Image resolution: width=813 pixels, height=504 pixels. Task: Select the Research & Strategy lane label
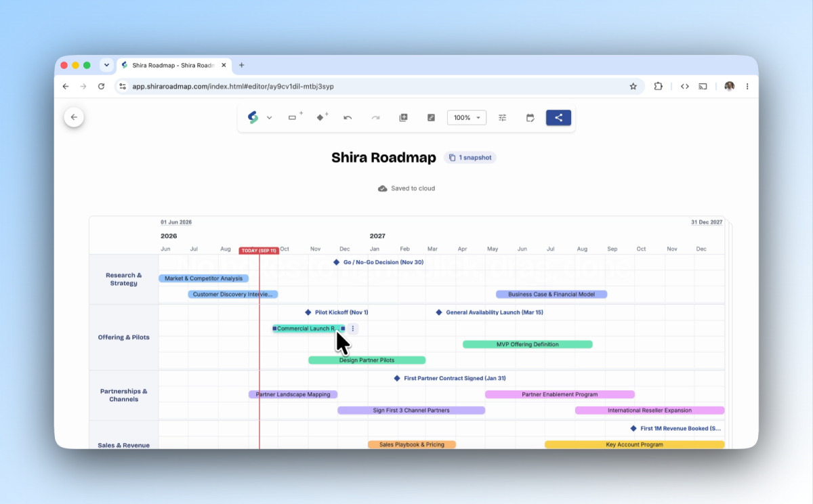coord(124,279)
